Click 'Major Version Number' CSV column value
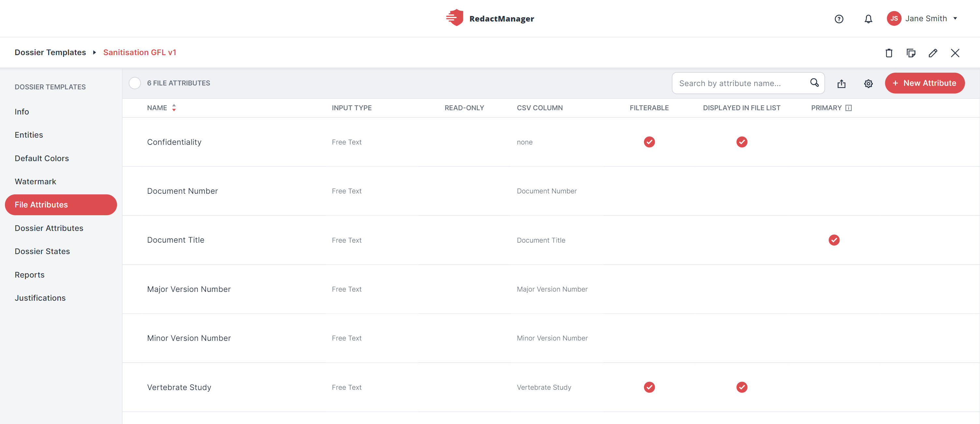The width and height of the screenshot is (980, 424). (x=552, y=289)
